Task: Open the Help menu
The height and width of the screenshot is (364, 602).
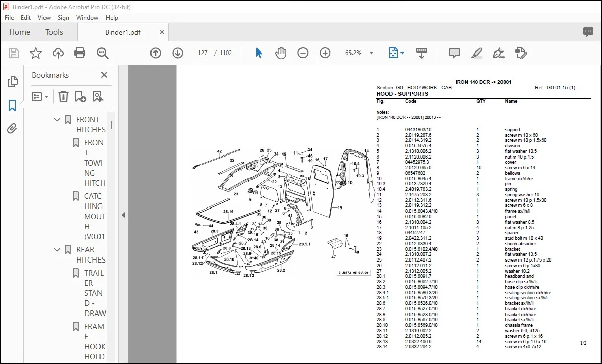Action: coord(112,18)
